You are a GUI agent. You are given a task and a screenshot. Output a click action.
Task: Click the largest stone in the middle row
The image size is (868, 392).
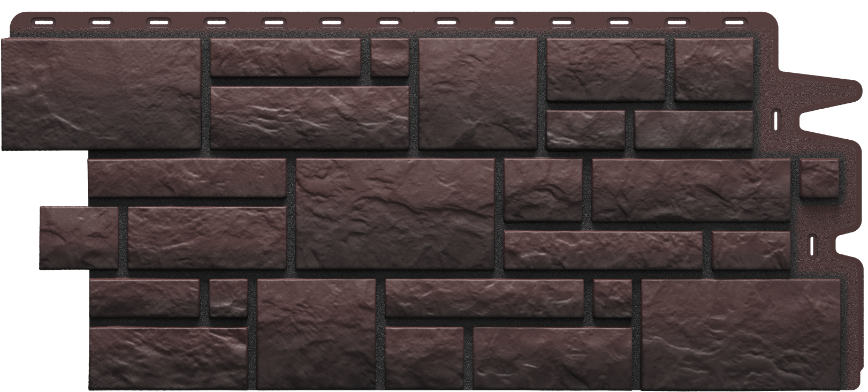click(395, 213)
